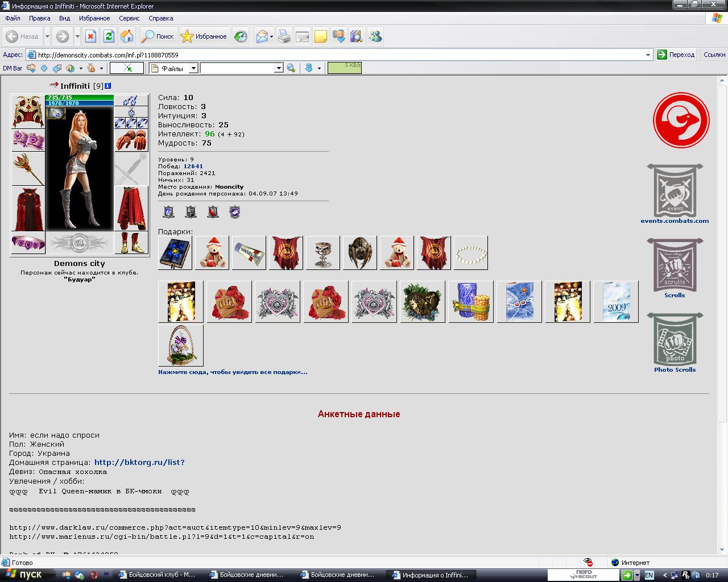Screen dimensions: 728x582
Task: Click the first blue shield badge icon
Action: (x=169, y=213)
